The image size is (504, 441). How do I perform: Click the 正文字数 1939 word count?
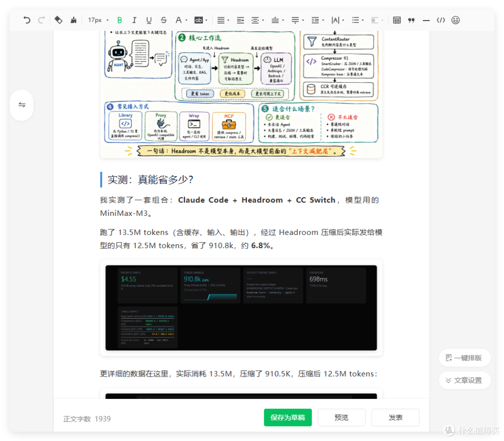(87, 419)
